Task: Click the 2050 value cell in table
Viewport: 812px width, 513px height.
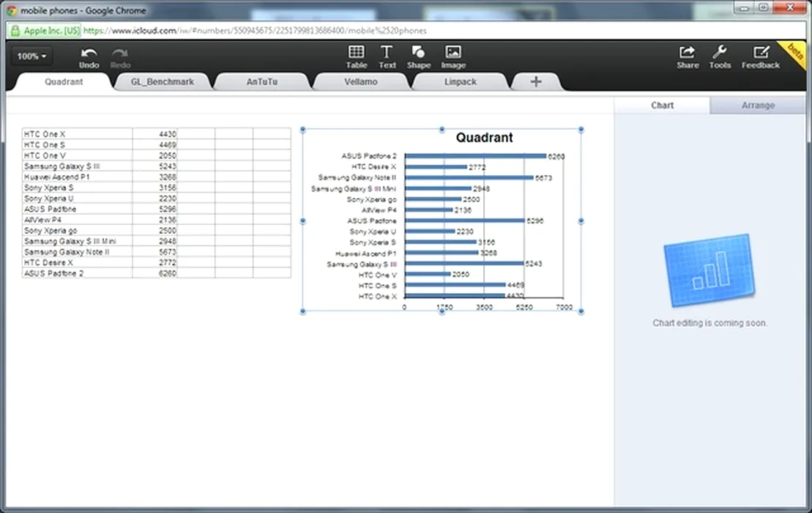Action: point(154,155)
